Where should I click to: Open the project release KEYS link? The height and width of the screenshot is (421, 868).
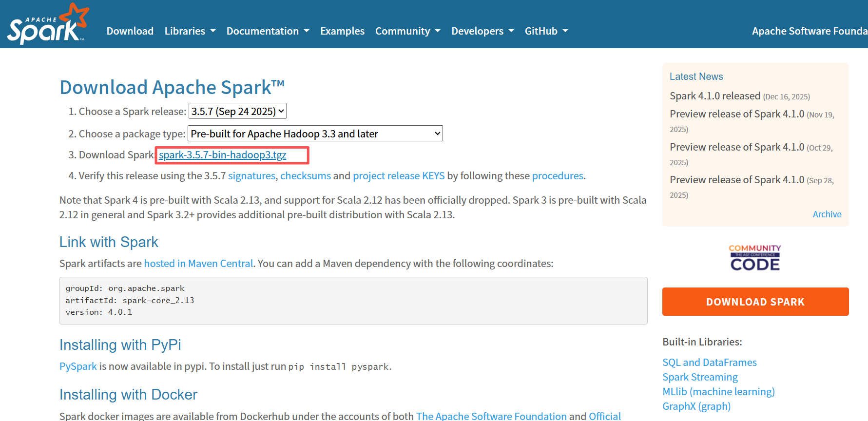[x=399, y=176]
